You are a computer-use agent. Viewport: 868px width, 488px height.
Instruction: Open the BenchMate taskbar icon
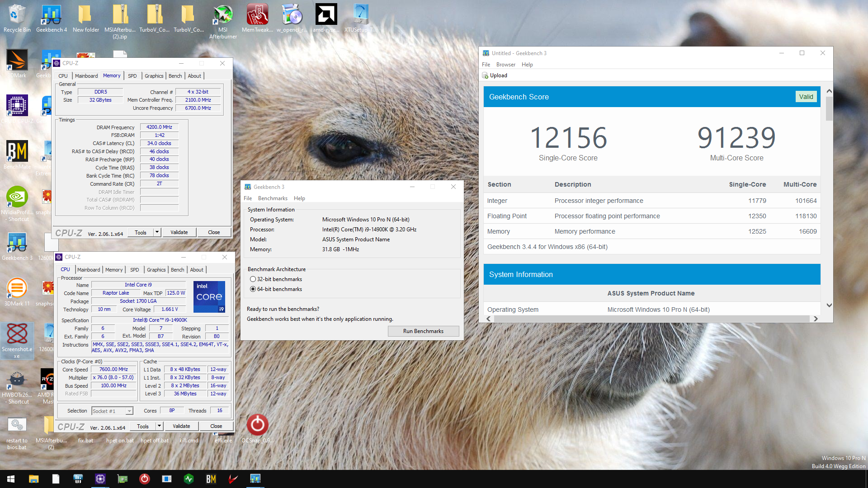pyautogui.click(x=211, y=479)
